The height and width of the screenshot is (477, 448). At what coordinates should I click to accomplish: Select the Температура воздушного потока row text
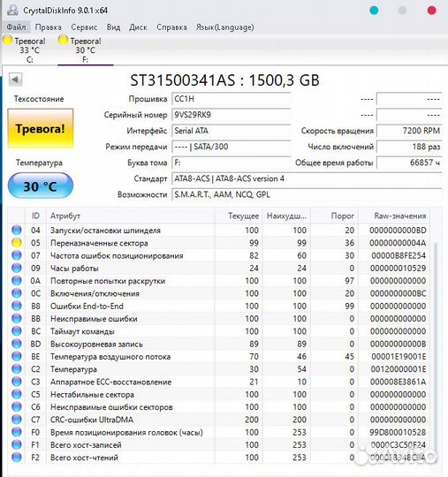[x=110, y=357]
